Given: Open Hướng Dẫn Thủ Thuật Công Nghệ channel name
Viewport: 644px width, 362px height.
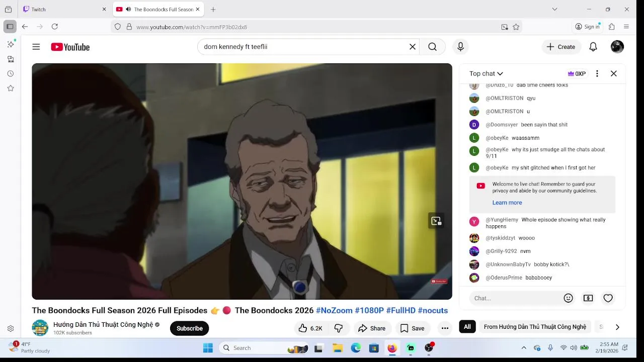Looking at the screenshot, I should point(103,325).
